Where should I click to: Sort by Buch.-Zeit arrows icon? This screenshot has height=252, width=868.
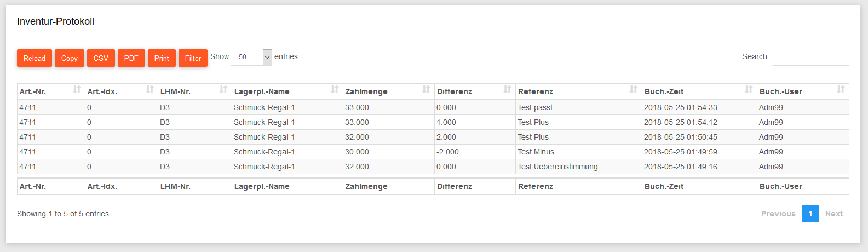coord(749,90)
